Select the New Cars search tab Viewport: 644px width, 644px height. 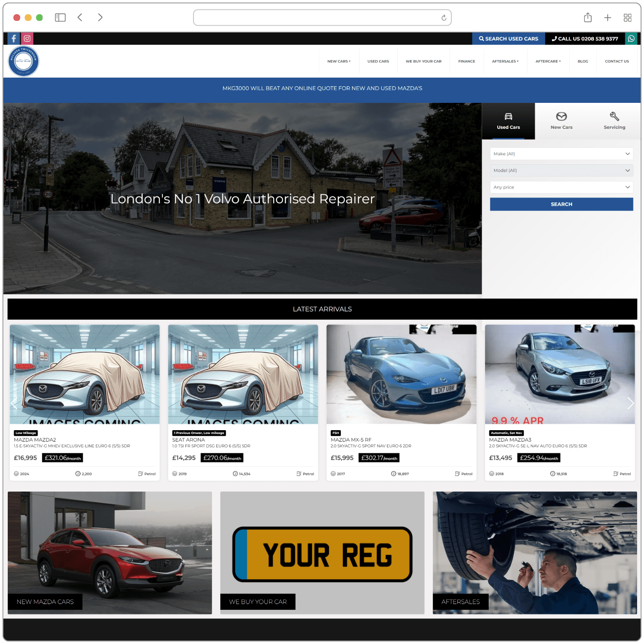point(561,121)
